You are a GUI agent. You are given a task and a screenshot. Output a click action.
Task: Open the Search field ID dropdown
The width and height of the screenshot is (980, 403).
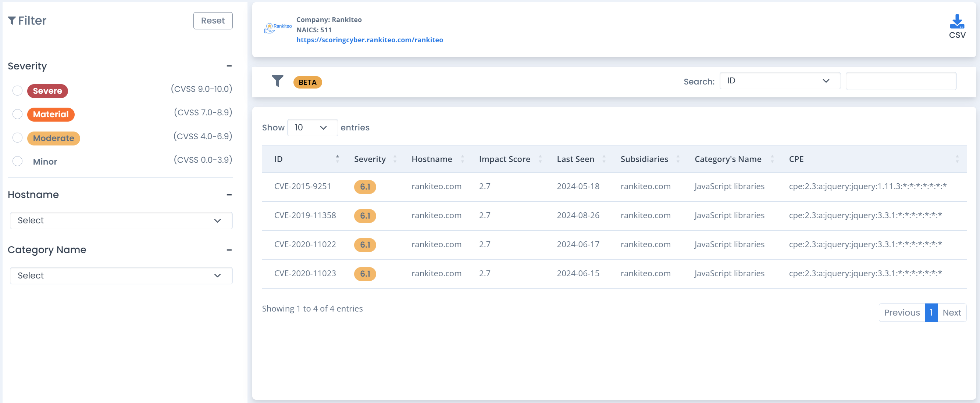(780, 81)
